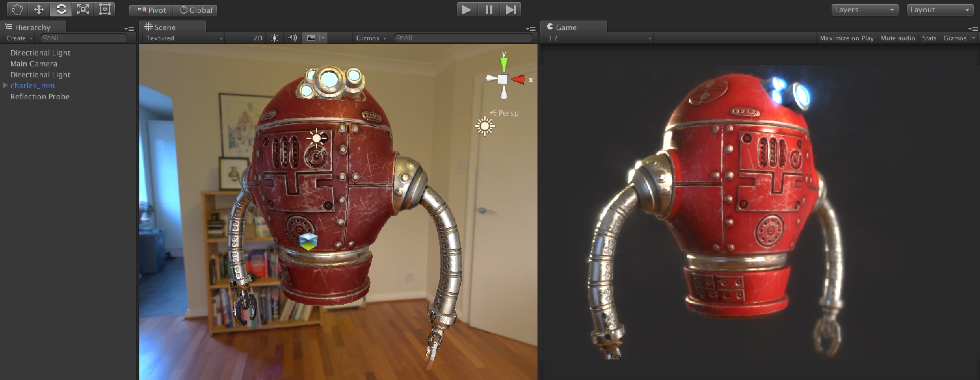Toggle Global coordinate handle orientation
The image size is (980, 380).
tap(195, 10)
